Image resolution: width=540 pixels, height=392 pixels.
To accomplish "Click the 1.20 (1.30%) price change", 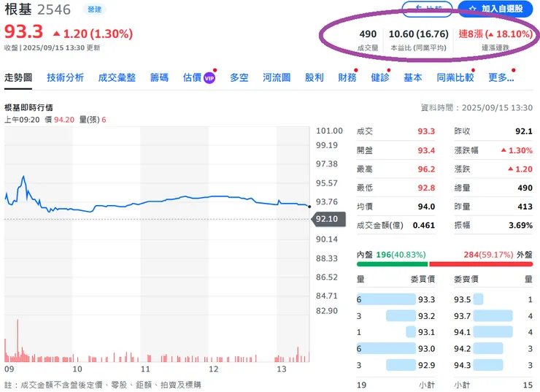I will click(x=93, y=34).
